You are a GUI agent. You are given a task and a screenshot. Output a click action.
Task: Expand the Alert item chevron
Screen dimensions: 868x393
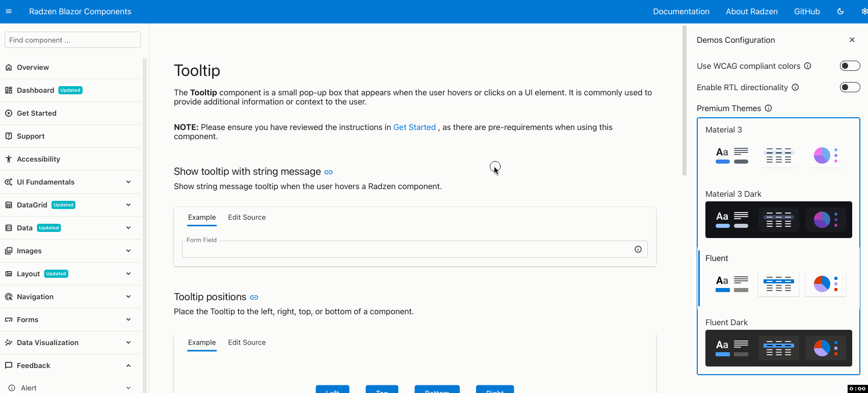pos(128,388)
